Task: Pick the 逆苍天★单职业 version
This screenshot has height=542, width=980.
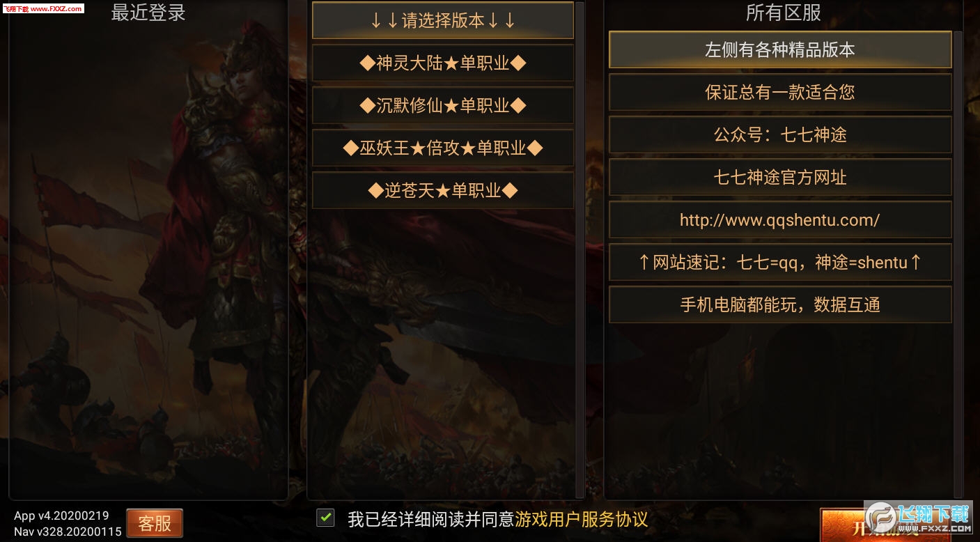Action: 443,190
